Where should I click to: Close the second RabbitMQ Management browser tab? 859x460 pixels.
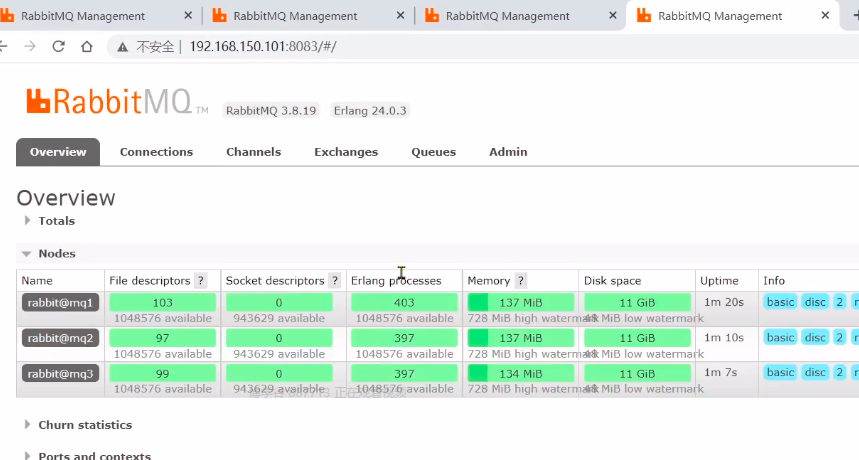(x=400, y=16)
